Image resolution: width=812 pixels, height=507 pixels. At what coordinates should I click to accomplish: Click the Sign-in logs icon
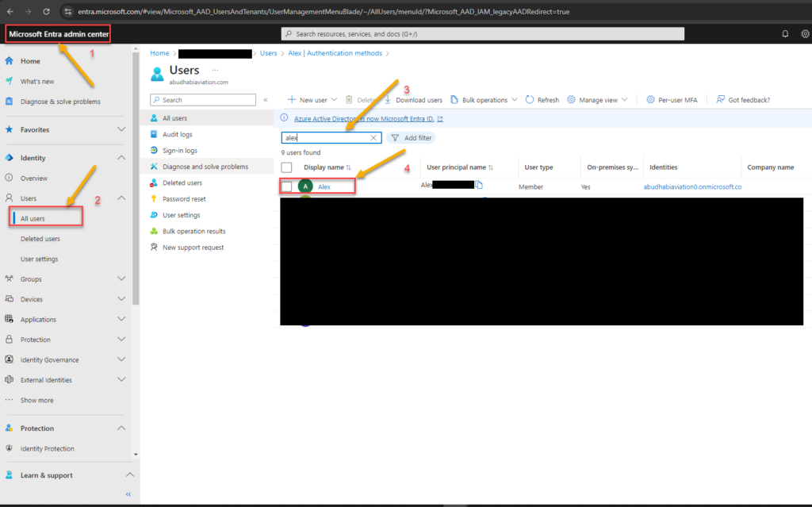point(154,150)
